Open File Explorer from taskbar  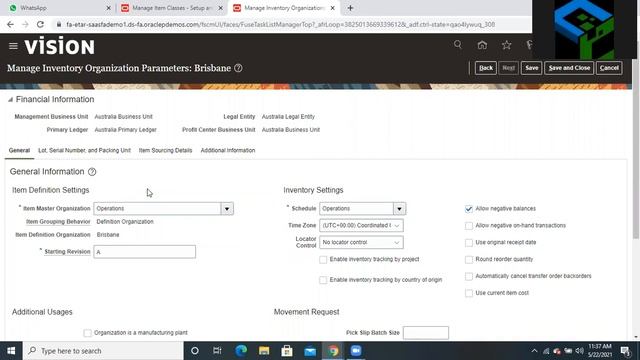click(264, 351)
